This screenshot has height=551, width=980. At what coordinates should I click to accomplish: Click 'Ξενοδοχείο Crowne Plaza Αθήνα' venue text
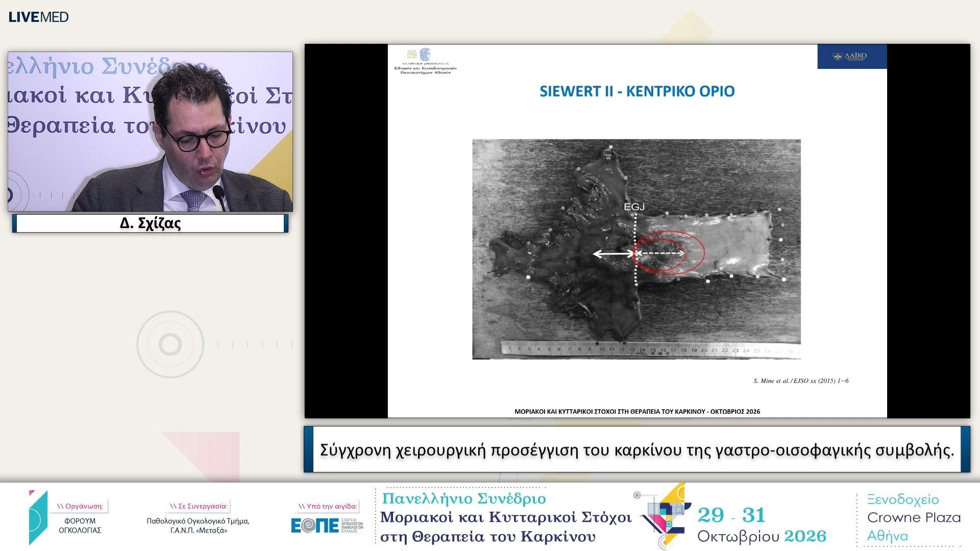pos(914,517)
